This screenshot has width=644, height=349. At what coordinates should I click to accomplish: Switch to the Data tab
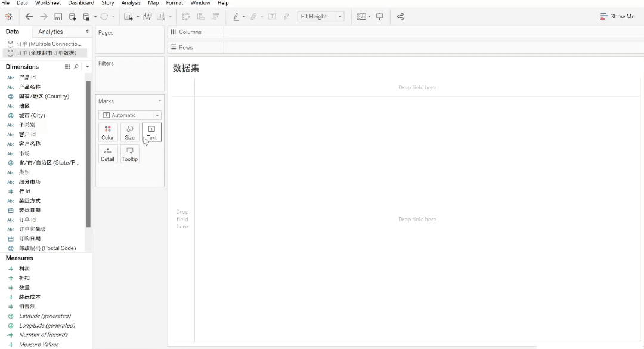tap(13, 32)
